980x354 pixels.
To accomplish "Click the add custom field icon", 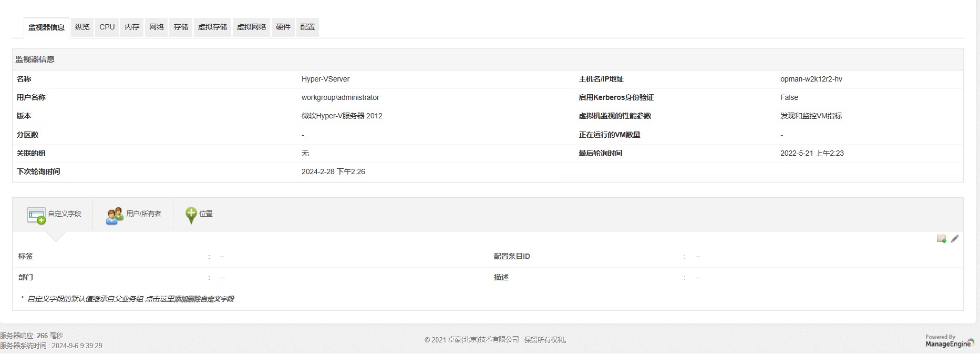I will pyautogui.click(x=942, y=239).
